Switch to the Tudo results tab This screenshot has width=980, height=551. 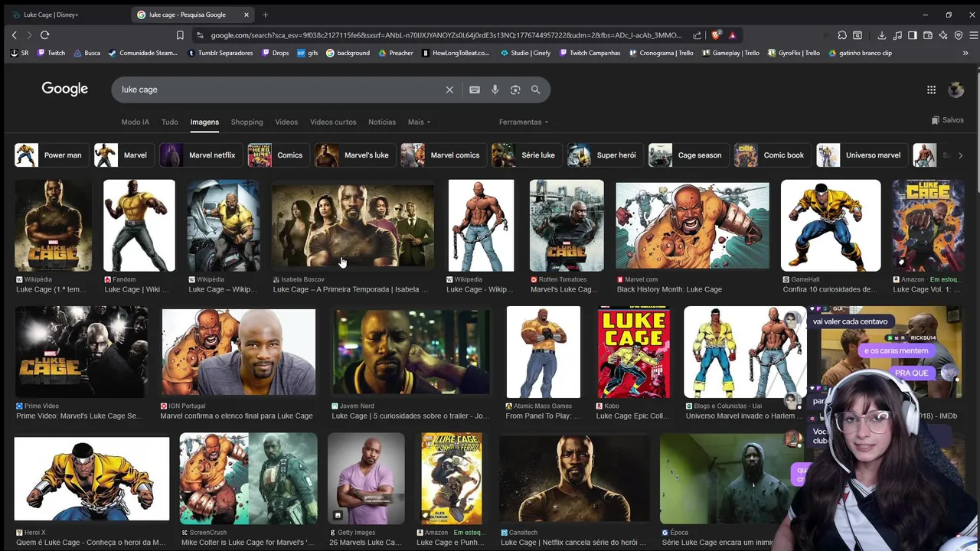(x=170, y=122)
